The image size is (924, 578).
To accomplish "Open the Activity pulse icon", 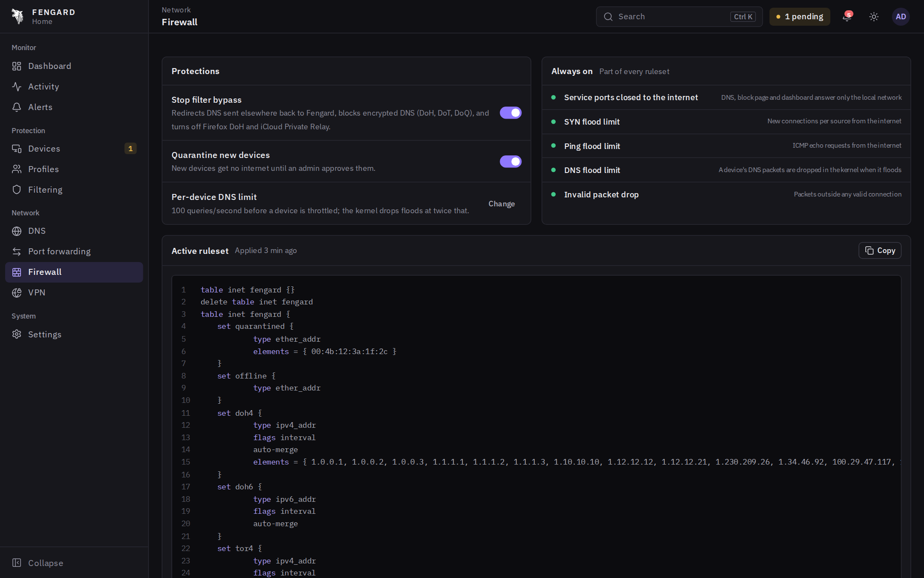I will click(x=17, y=86).
